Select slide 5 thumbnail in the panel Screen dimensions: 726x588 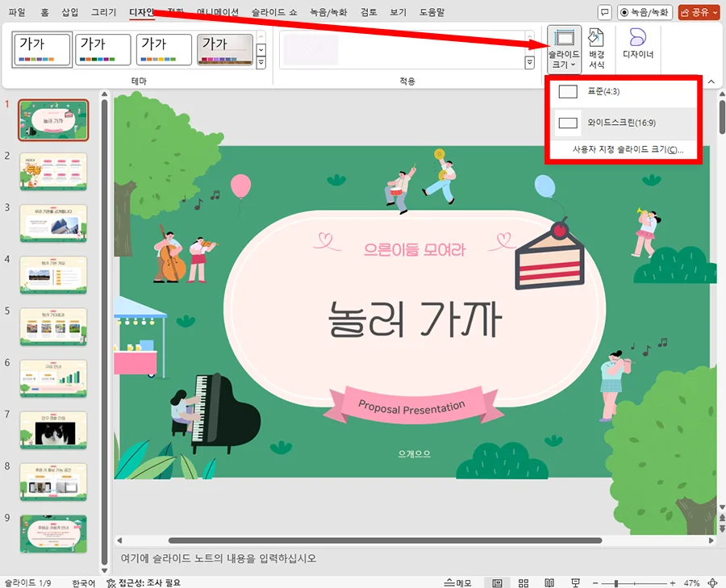coord(52,327)
